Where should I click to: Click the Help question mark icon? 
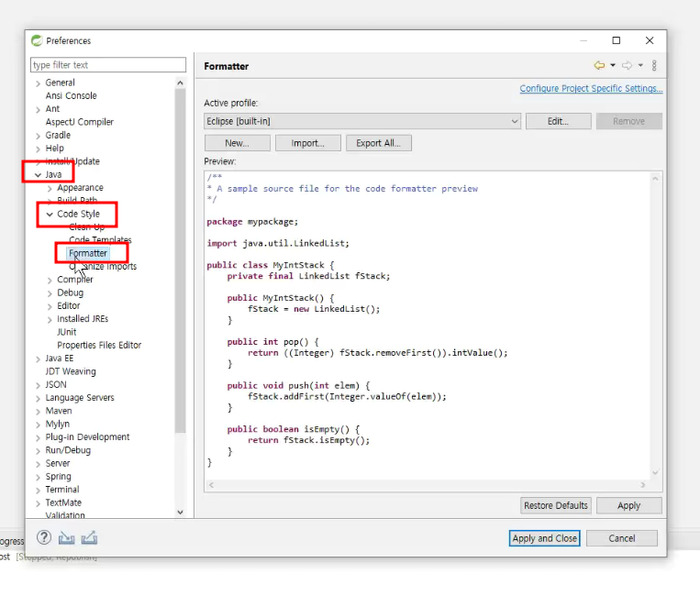44,537
